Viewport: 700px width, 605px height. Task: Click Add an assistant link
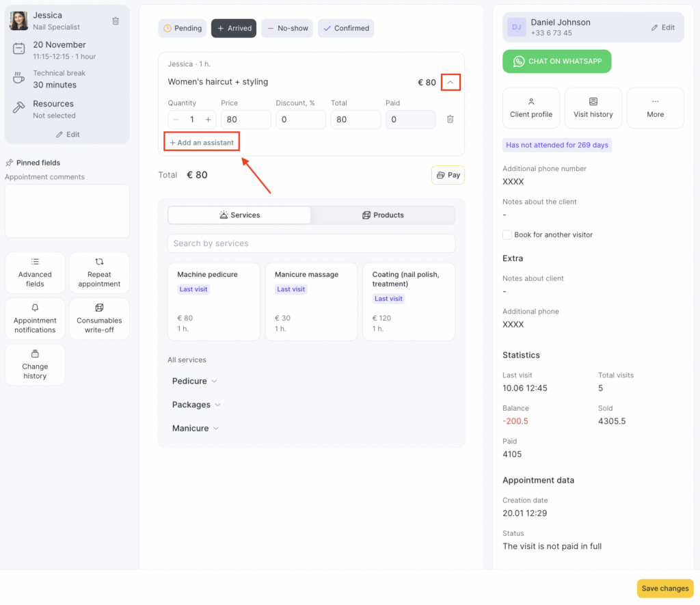click(202, 143)
